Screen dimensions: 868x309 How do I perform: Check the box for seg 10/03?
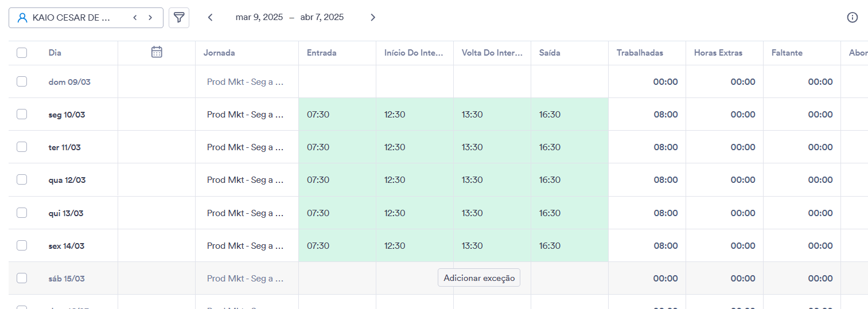point(22,114)
